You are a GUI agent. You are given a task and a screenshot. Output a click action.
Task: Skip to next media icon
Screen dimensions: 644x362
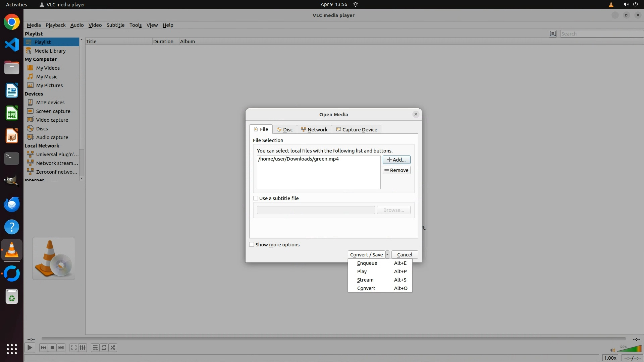[61, 348]
